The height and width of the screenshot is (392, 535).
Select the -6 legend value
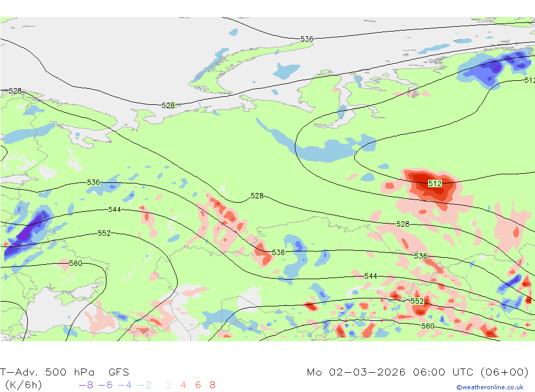(105, 385)
